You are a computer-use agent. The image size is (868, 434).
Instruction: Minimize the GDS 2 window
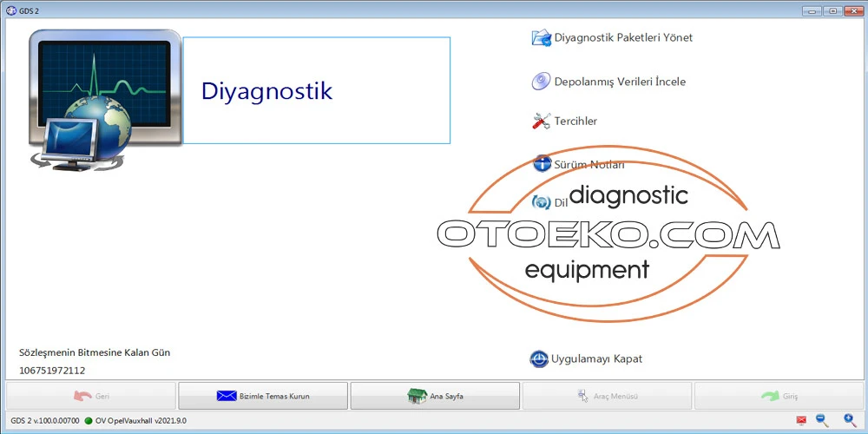812,10
